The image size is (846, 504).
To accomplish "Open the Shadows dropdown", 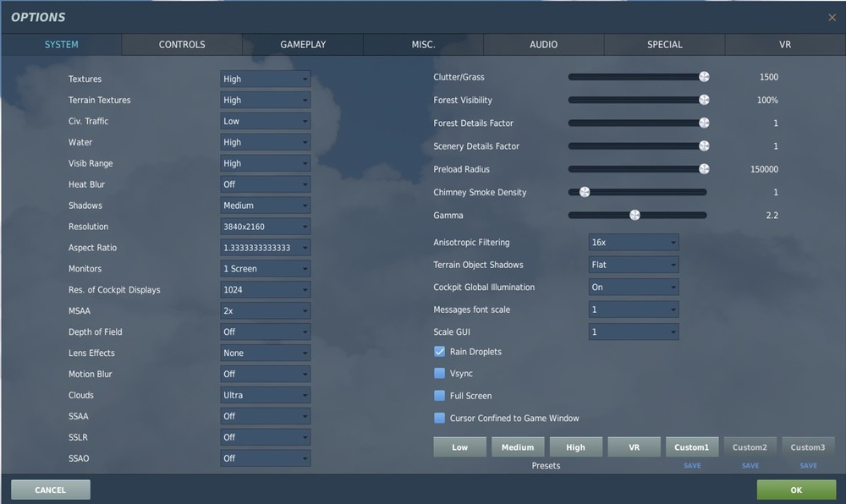I will (265, 205).
